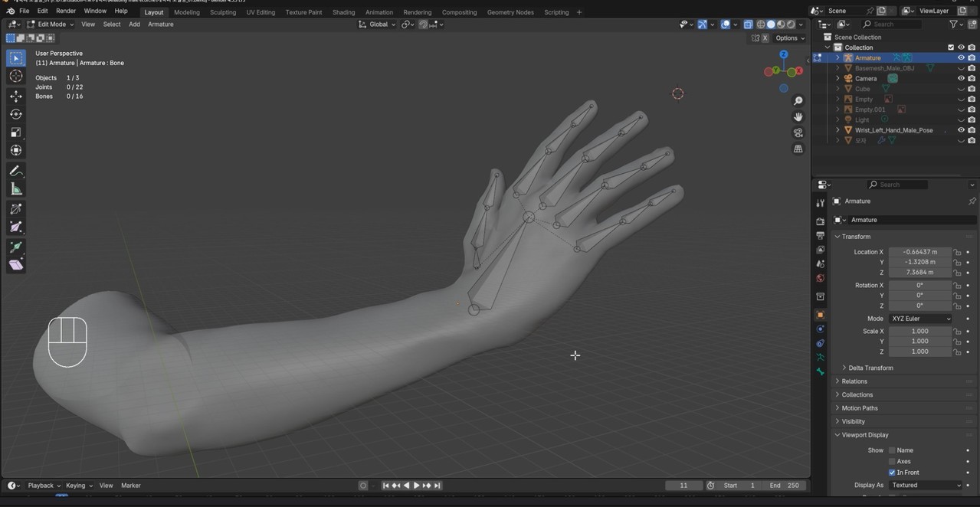Open the Render properties tab
Screen dimensions: 980x507
click(x=820, y=221)
